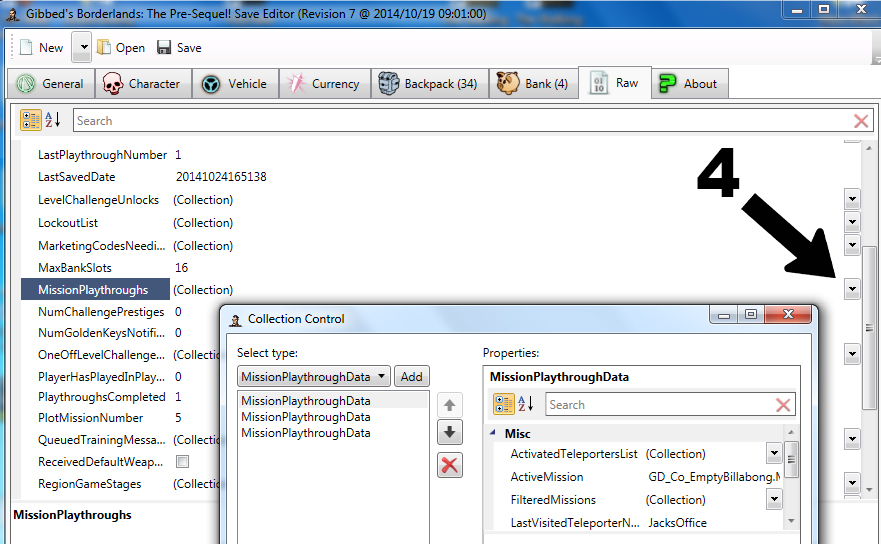Select the first MissionPlaythroughData item
The image size is (881, 544).
pyautogui.click(x=306, y=401)
